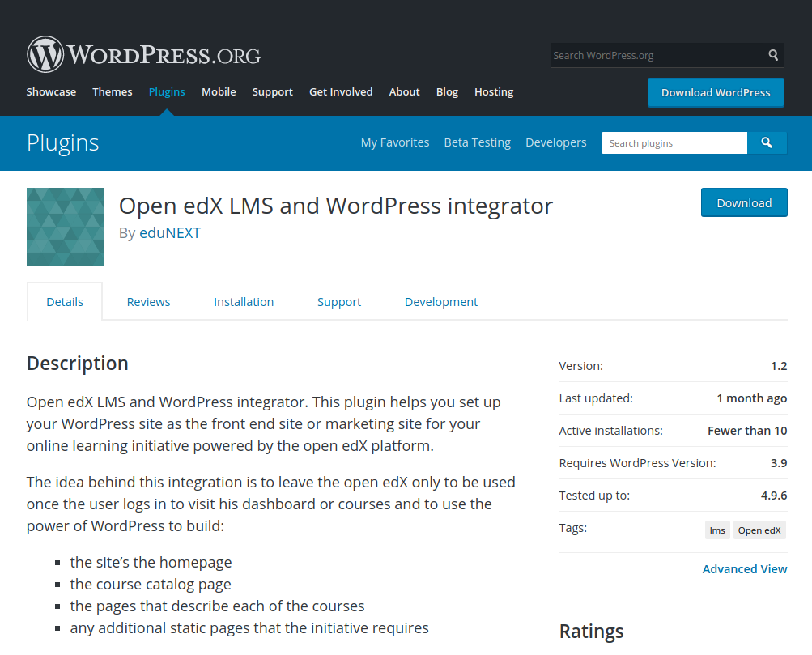Click the search icon in WordPress.org search

click(x=773, y=55)
